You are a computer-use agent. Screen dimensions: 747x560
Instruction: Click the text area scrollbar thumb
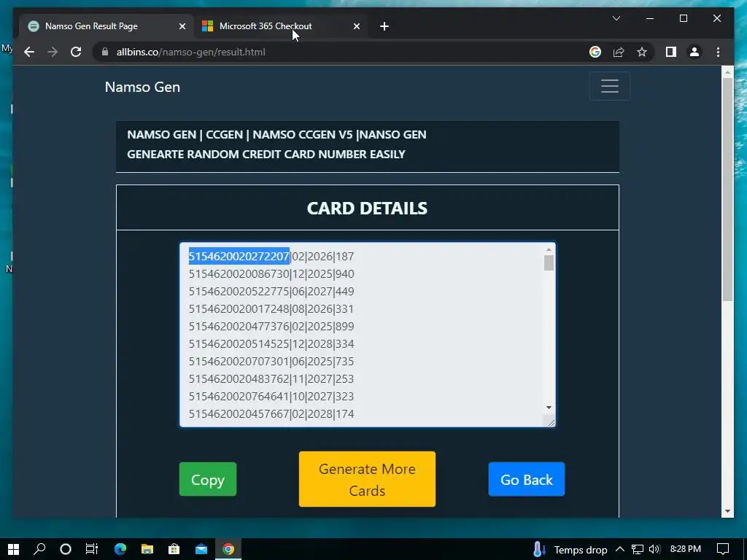pos(549,262)
